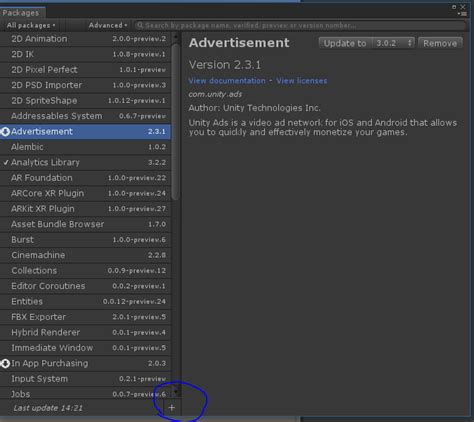Click download icon beside In App Purchasing
Image resolution: width=474 pixels, height=422 pixels.
[x=5, y=363]
